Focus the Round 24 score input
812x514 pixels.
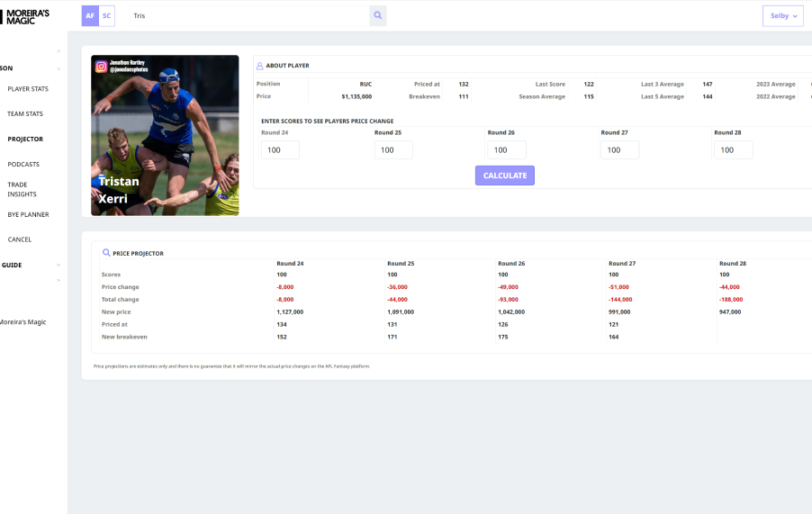click(x=280, y=150)
